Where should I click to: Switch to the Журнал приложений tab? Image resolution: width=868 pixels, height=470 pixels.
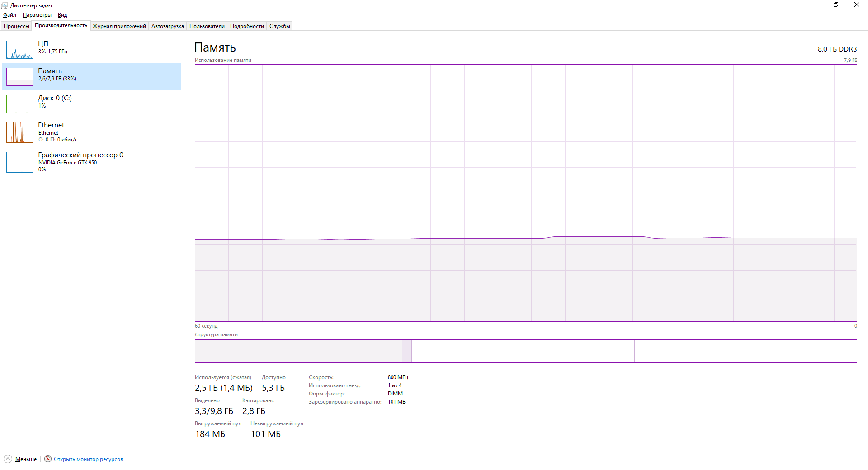119,26
